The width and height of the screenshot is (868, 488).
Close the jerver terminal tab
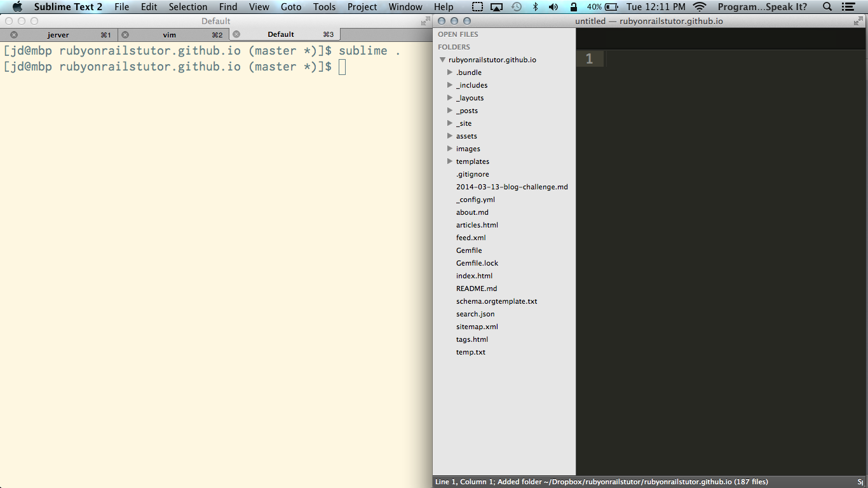tap(14, 34)
